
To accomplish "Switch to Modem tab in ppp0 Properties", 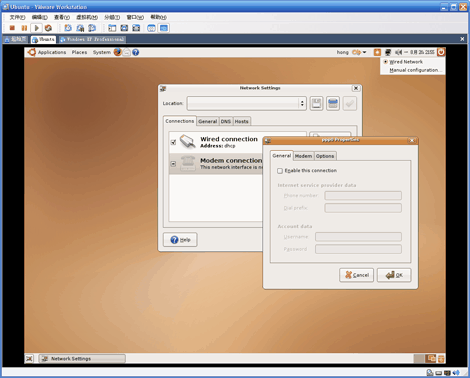I will click(303, 156).
